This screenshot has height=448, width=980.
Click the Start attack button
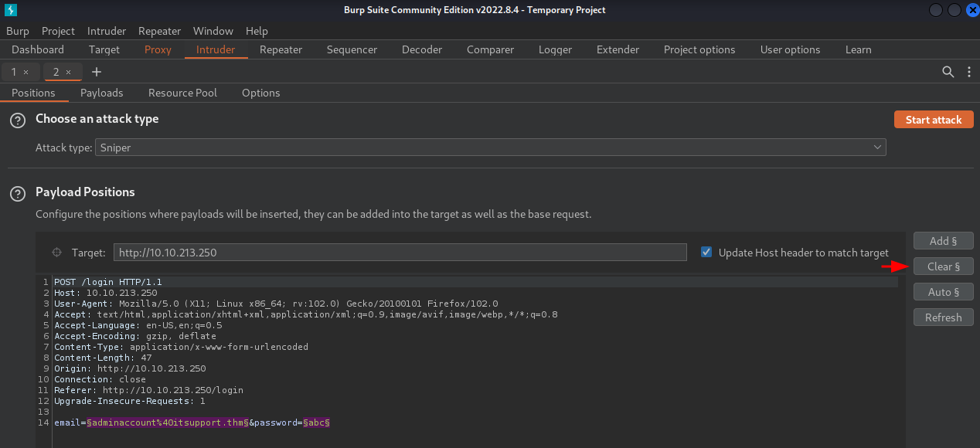tap(934, 120)
